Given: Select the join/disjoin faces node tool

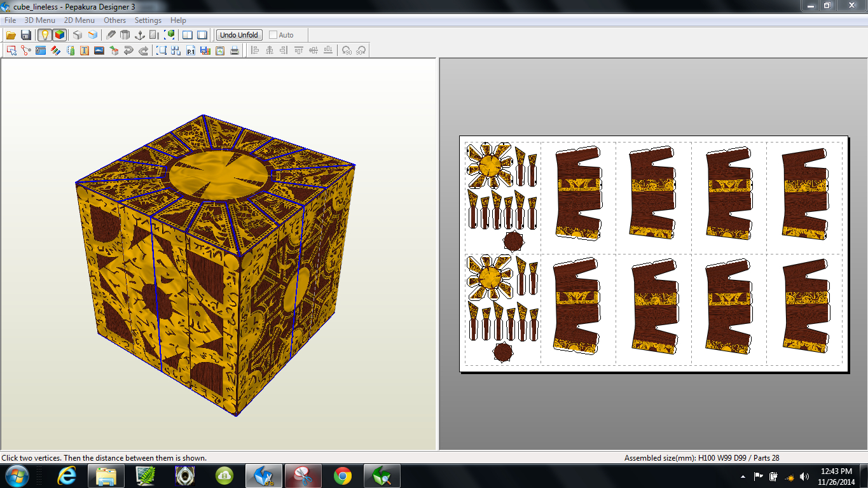Looking at the screenshot, I should (26, 50).
